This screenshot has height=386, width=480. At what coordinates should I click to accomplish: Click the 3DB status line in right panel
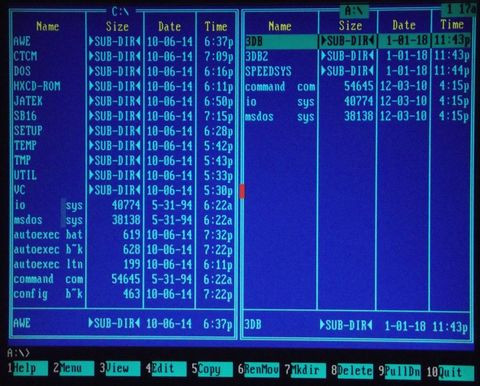tap(356, 325)
